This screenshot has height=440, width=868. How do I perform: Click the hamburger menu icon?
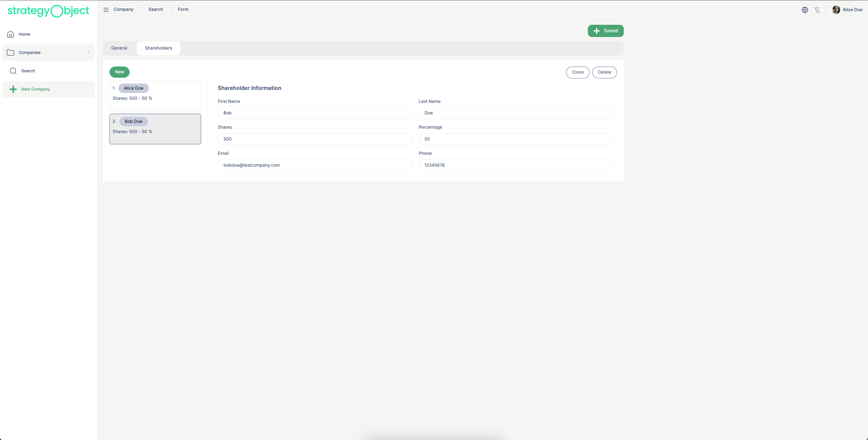[106, 10]
